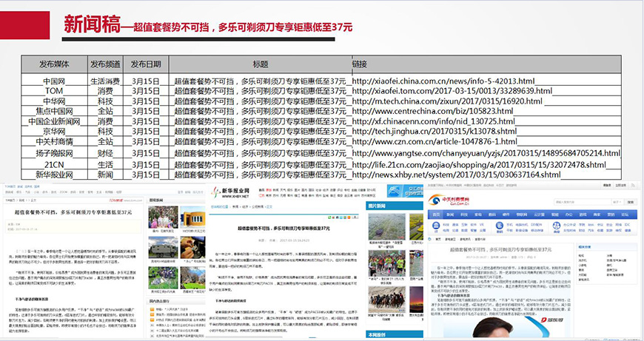Open the www.yangtse.com chanyeyuan link

(x=486, y=153)
